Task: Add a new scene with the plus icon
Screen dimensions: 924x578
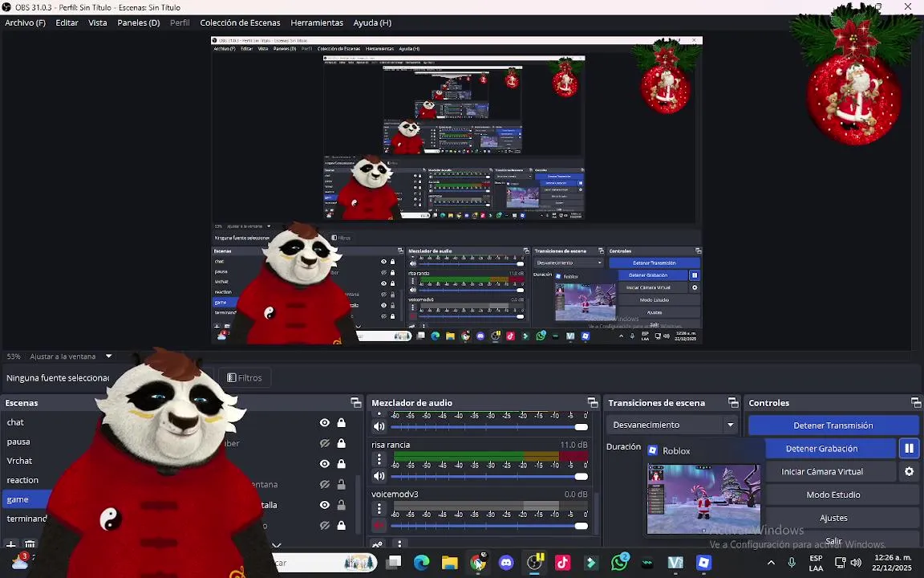Action: click(10, 543)
